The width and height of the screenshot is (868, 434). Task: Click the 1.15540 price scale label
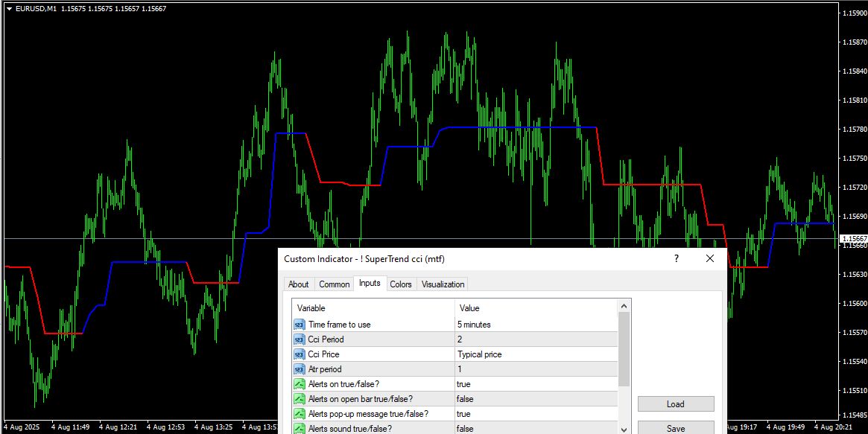(x=855, y=362)
